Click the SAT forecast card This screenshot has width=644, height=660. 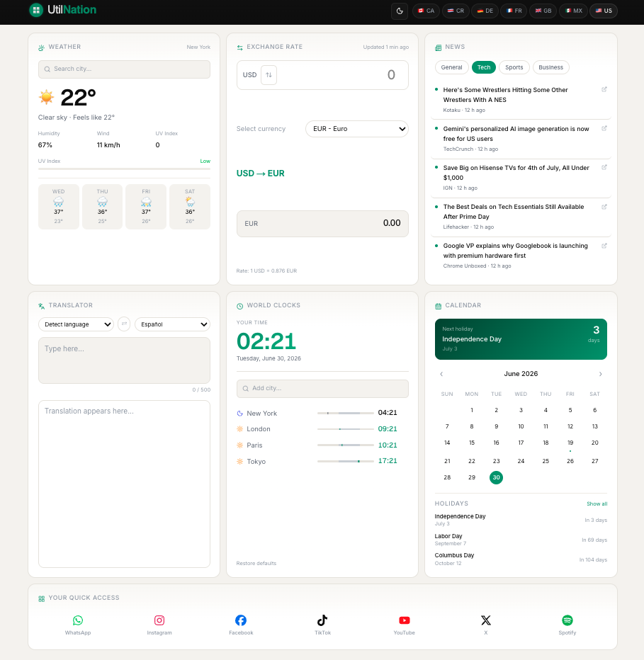[x=190, y=207]
